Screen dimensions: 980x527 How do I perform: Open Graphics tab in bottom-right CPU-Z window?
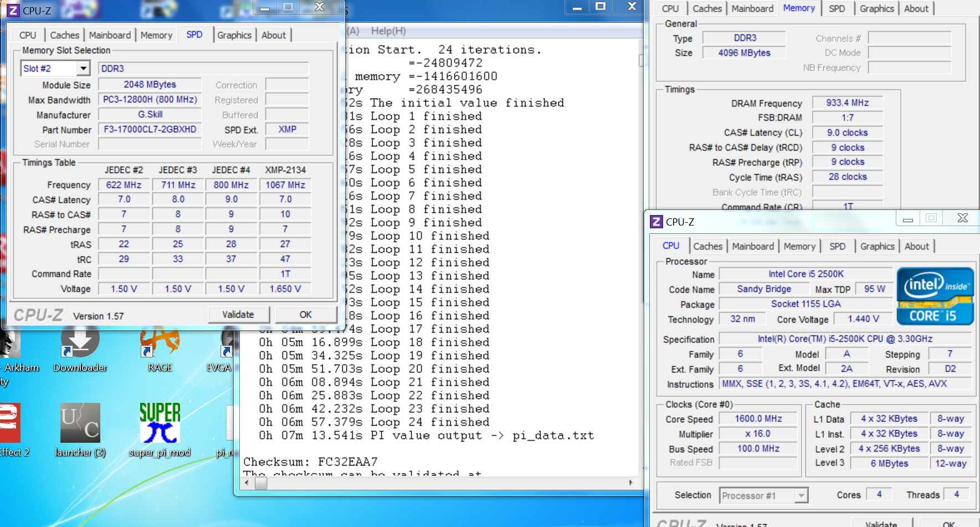[x=877, y=246]
